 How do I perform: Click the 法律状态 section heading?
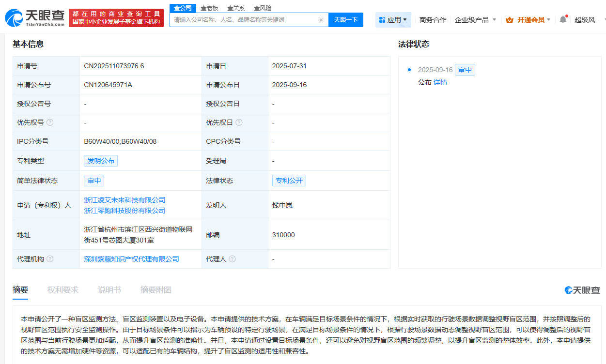414,44
